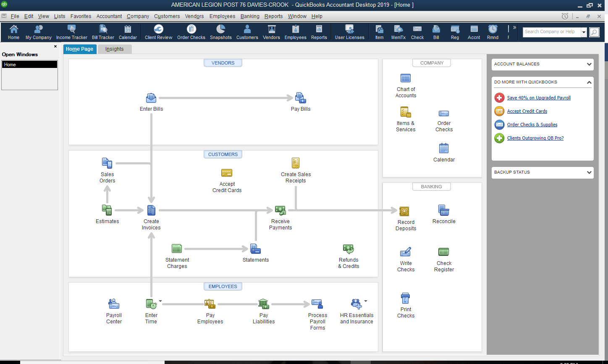Collapse the Do More With QuickBooks panel
Screen dimensions: 608x364
pyautogui.click(x=590, y=82)
